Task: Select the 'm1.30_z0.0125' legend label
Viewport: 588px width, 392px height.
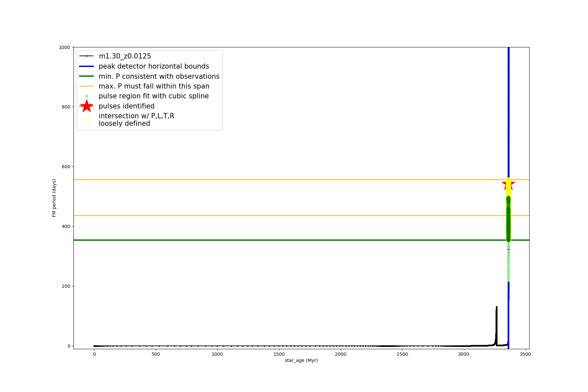Action: (x=125, y=56)
